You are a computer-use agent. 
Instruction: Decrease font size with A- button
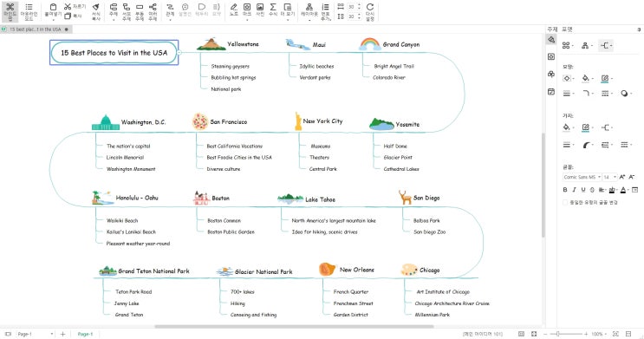[632, 177]
